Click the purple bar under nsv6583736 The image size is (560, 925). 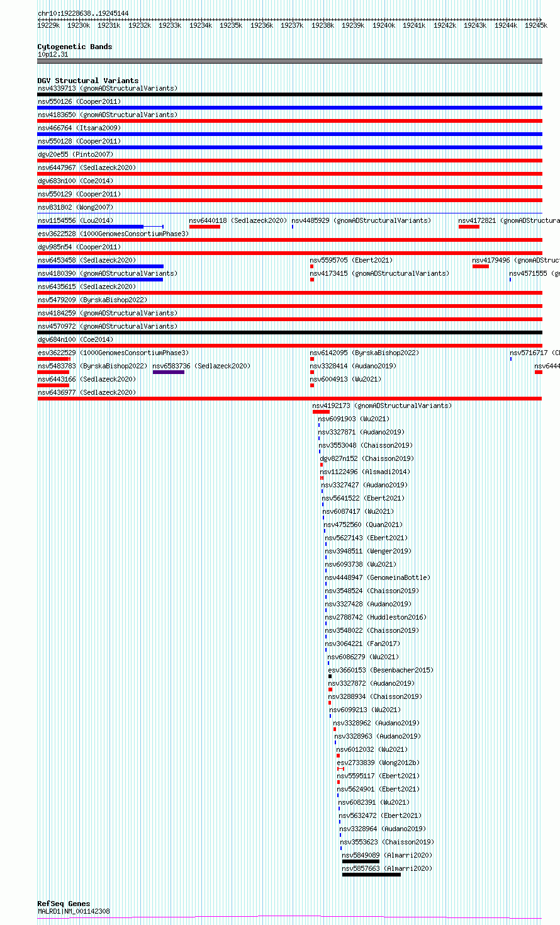coord(169,372)
